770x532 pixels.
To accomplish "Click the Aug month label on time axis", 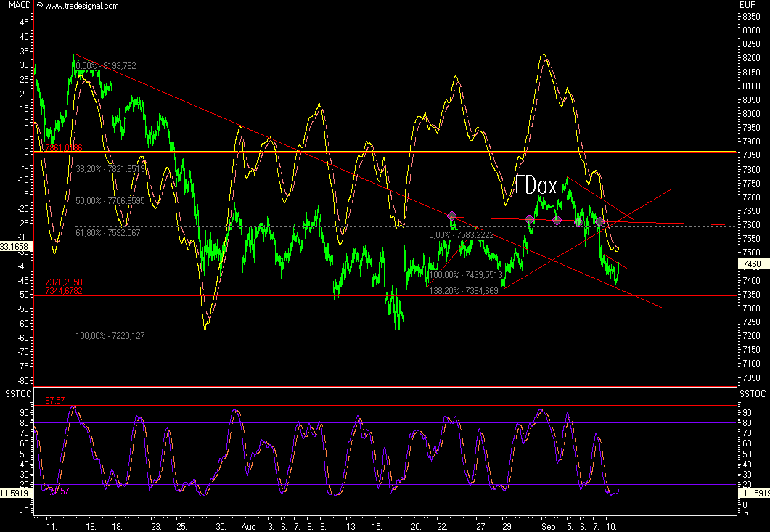I will pos(249,527).
